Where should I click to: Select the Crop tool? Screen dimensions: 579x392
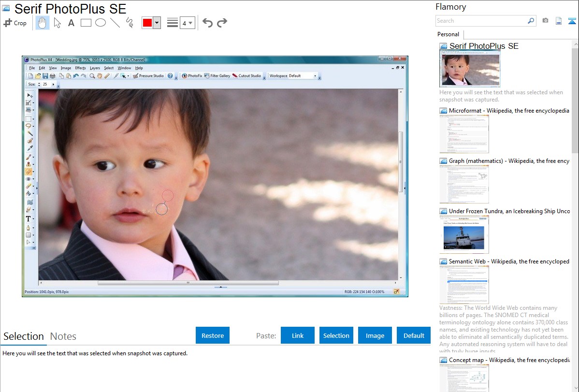(x=15, y=23)
